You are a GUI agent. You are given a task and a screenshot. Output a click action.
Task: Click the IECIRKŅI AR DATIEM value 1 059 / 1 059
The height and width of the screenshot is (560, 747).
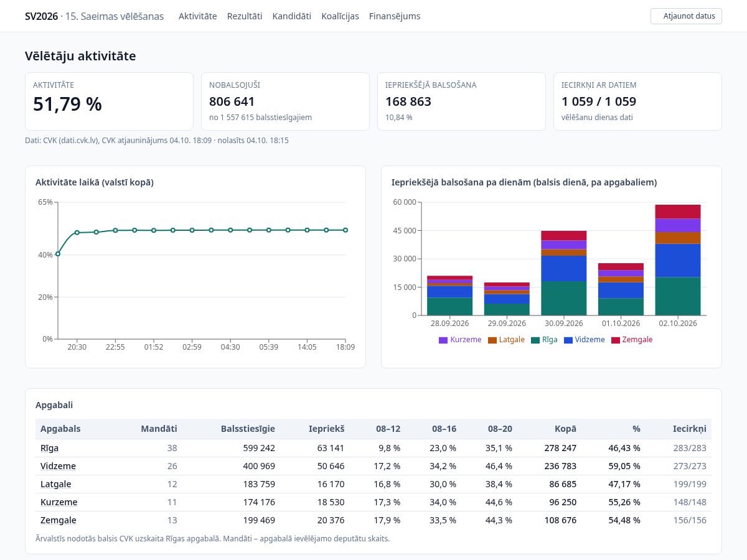(x=599, y=101)
